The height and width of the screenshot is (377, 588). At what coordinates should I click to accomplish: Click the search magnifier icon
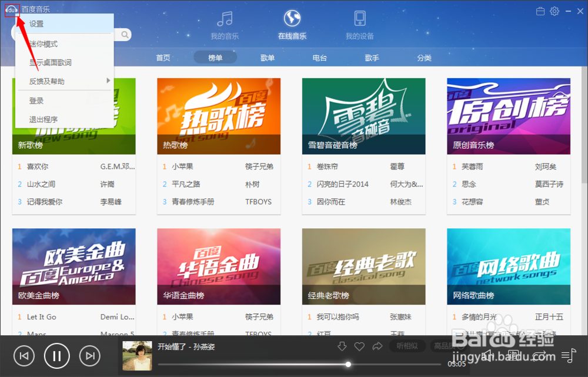point(125,35)
